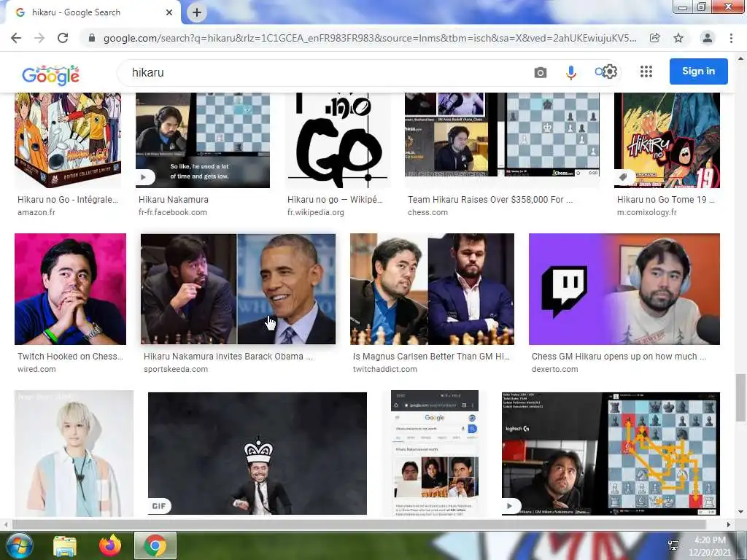The image size is (747, 560).
Task: Click the dexerto.com source link
Action: click(x=555, y=369)
